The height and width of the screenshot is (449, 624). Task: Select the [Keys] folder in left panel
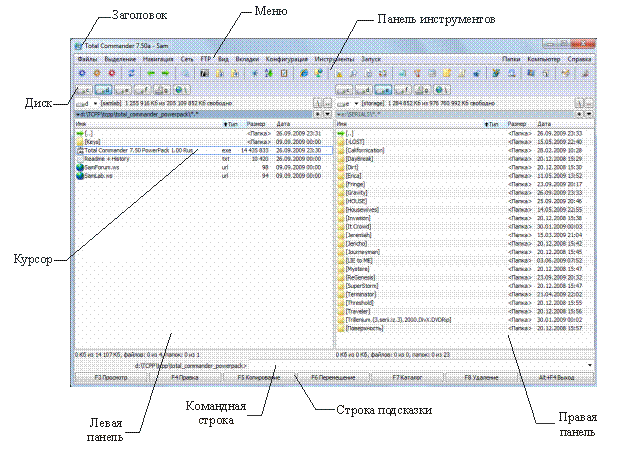[204, 142]
